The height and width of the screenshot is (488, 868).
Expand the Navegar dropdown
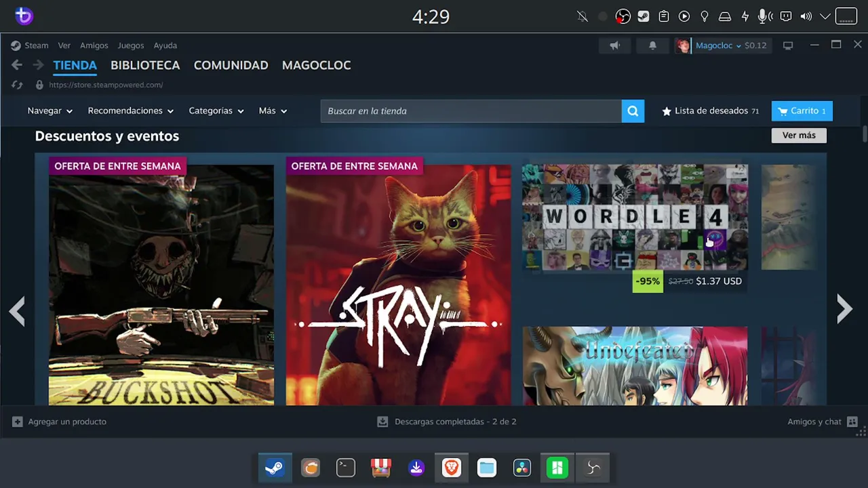point(50,111)
